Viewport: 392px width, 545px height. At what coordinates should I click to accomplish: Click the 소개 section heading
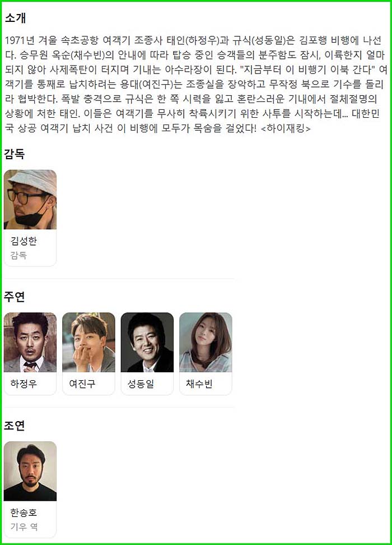pos(15,18)
